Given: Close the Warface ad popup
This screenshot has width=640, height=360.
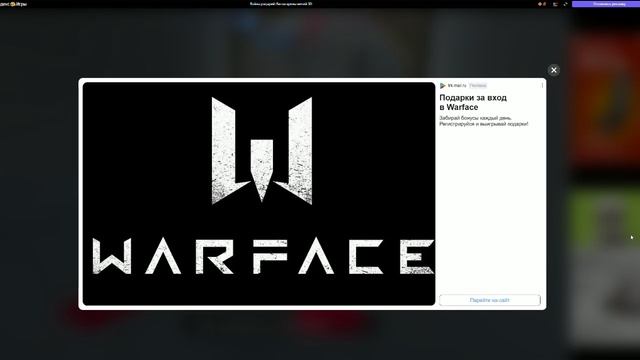Looking at the screenshot, I should 553,70.
